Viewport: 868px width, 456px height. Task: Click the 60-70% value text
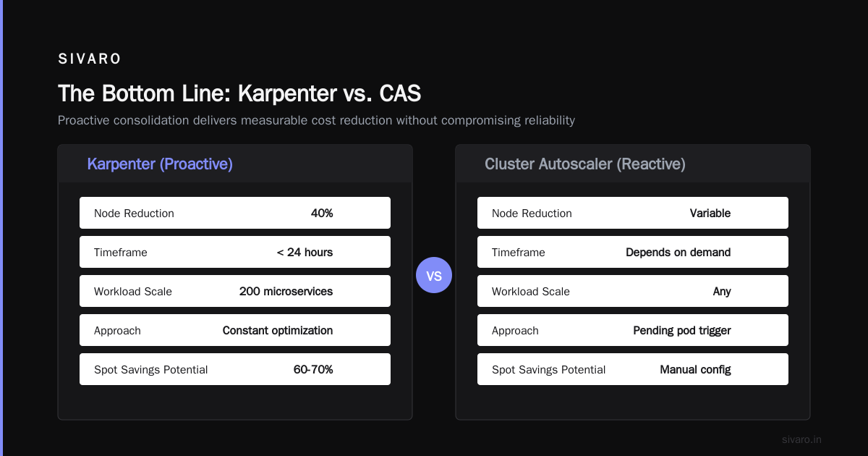pos(313,369)
